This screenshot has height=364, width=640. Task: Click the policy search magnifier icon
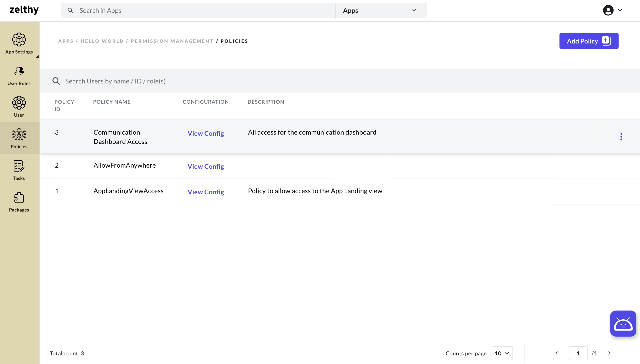[56, 81]
